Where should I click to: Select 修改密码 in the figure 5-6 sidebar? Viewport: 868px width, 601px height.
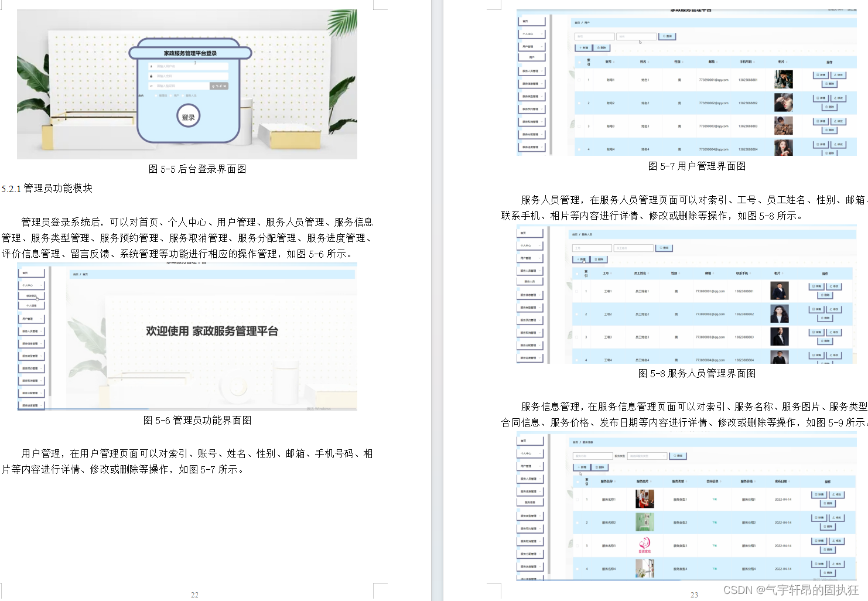(x=32, y=296)
